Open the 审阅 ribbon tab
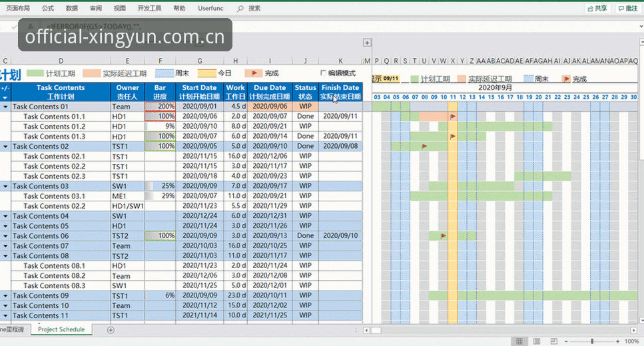Viewport: 644px width, 346px height. 96,8
